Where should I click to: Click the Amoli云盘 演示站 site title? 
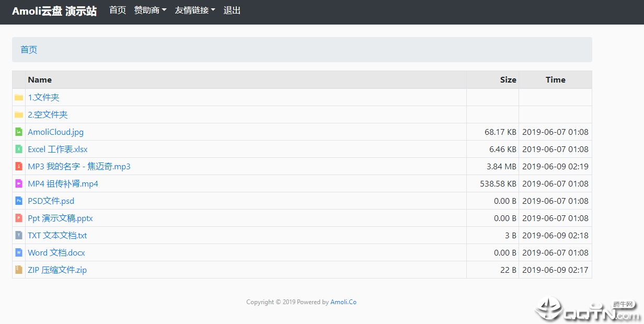[x=54, y=11]
